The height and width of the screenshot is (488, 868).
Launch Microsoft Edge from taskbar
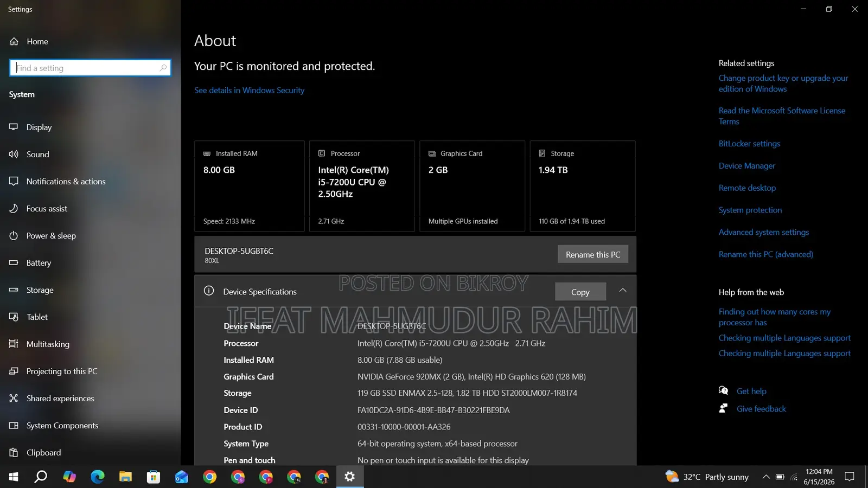(98, 477)
